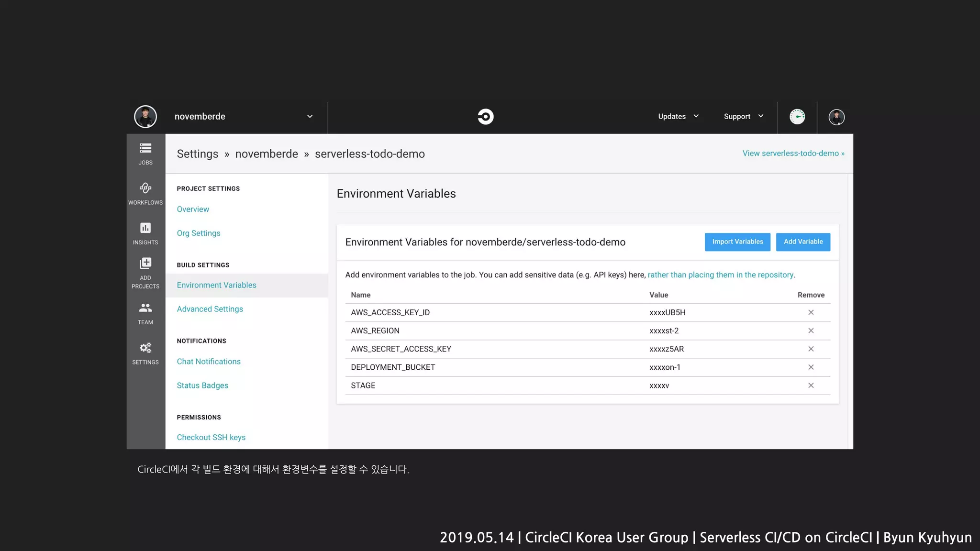Click the value xxxxon-1
Viewport: 980px width, 551px height.
(665, 367)
